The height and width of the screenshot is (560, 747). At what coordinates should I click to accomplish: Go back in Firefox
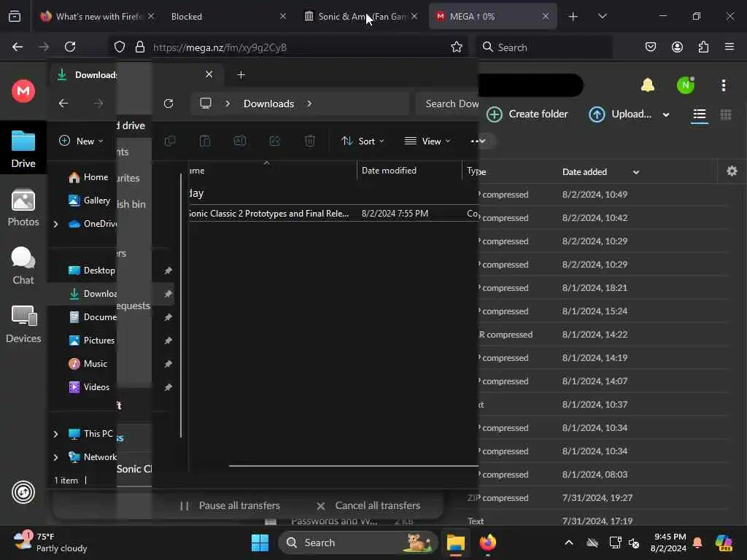tap(18, 47)
